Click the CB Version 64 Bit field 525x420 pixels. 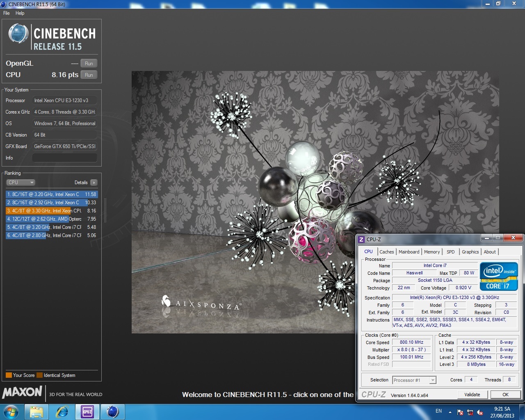[65, 135]
